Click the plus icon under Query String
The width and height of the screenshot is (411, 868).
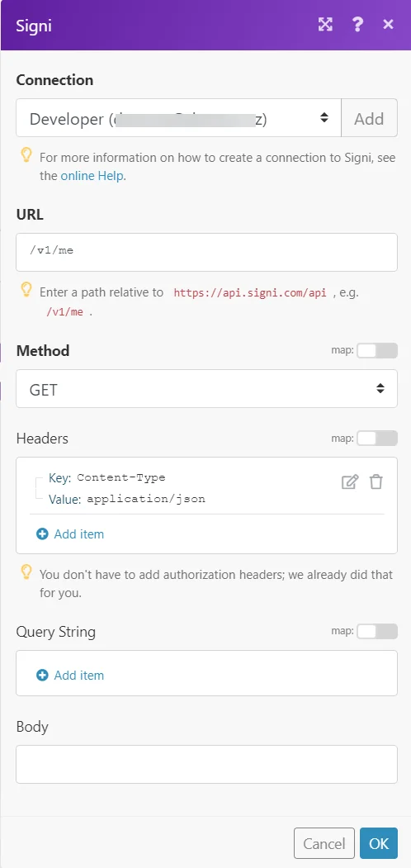[x=42, y=676]
